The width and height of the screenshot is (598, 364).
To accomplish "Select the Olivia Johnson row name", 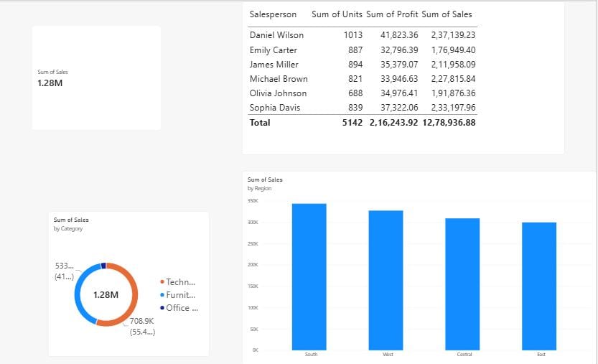I will click(x=278, y=93).
